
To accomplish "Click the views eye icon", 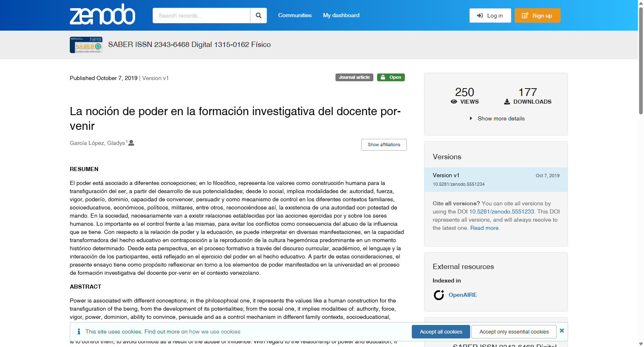I will 454,102.
